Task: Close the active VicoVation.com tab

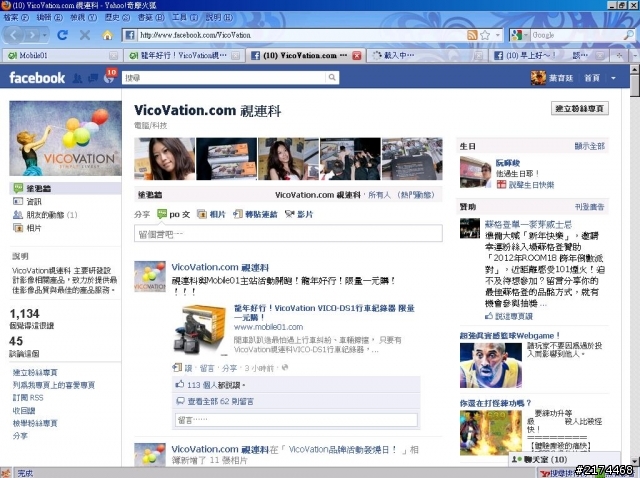Action: coord(356,56)
